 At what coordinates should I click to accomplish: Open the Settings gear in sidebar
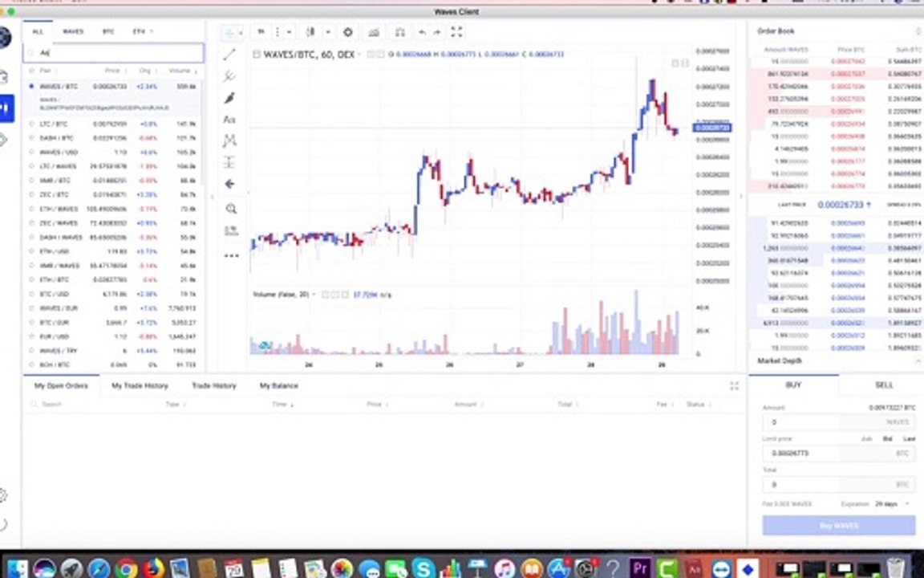click(x=3, y=495)
